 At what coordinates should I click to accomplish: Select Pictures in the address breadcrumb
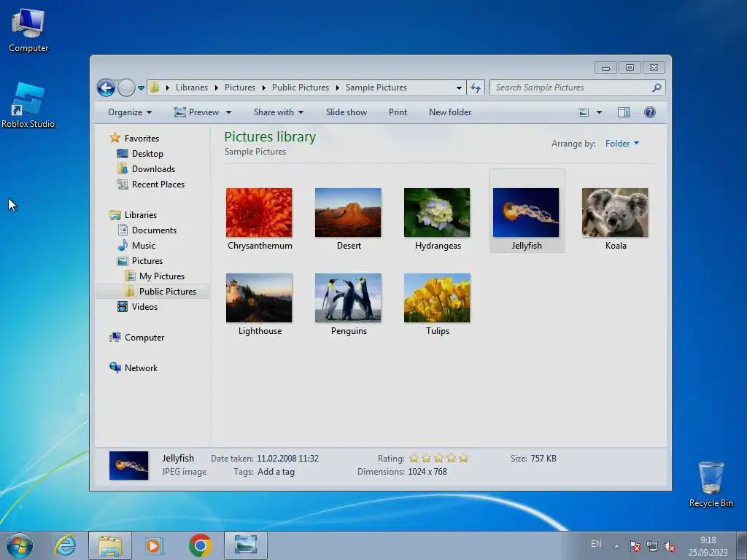pyautogui.click(x=239, y=87)
